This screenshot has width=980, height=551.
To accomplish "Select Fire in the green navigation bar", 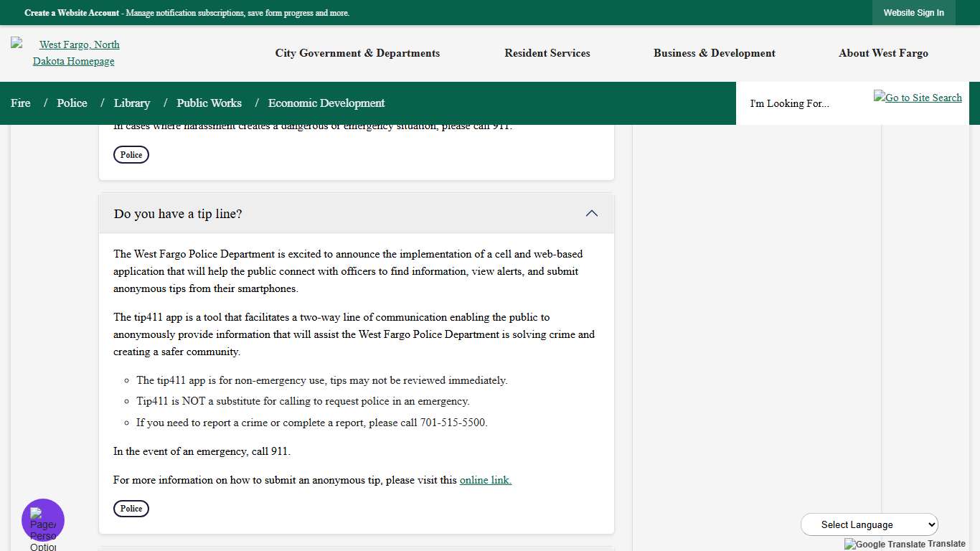I will click(x=20, y=103).
